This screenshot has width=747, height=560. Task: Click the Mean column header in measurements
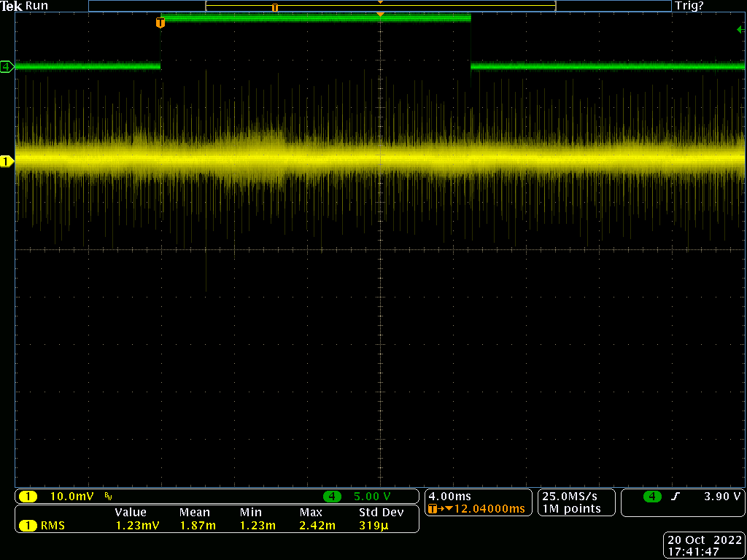pos(194,513)
